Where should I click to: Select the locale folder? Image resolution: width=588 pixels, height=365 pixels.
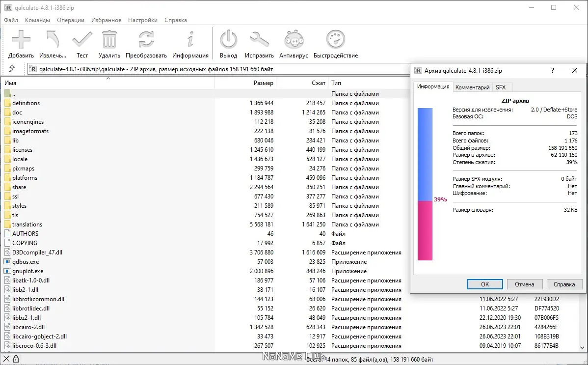click(x=20, y=159)
